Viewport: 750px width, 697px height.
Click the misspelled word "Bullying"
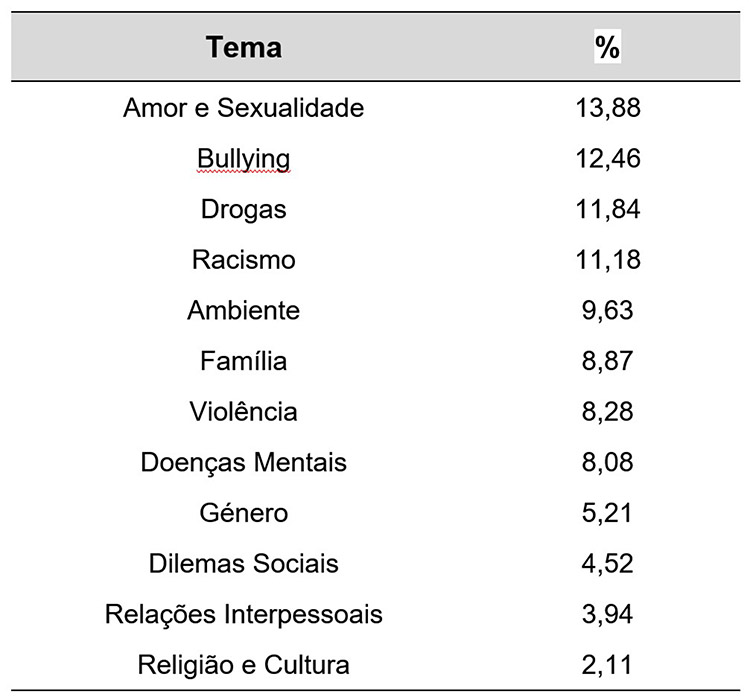(243, 158)
